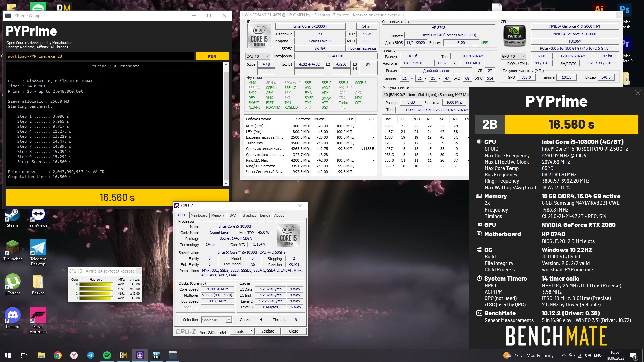Viewport: 644px width, 362px height.
Task: Open the Telegram Desktop shortcut
Action: pyautogui.click(x=38, y=253)
